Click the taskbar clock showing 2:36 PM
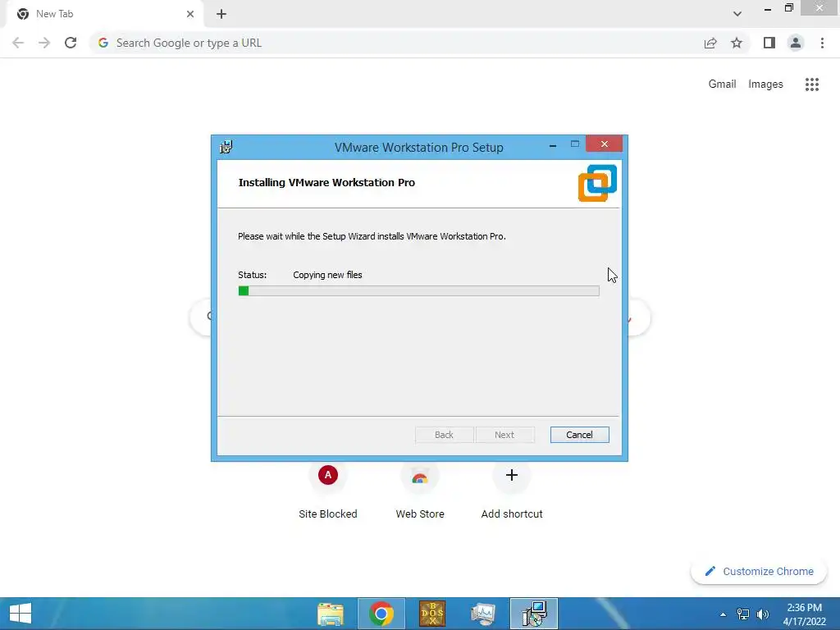The image size is (840, 630). (x=804, y=614)
